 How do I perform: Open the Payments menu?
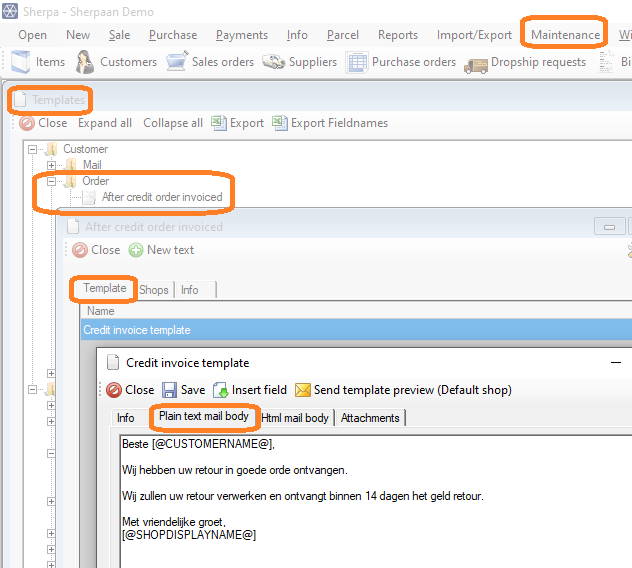pos(242,35)
